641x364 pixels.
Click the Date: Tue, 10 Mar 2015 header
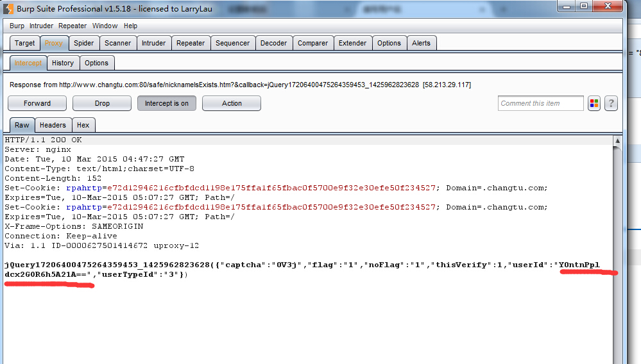pos(94,159)
